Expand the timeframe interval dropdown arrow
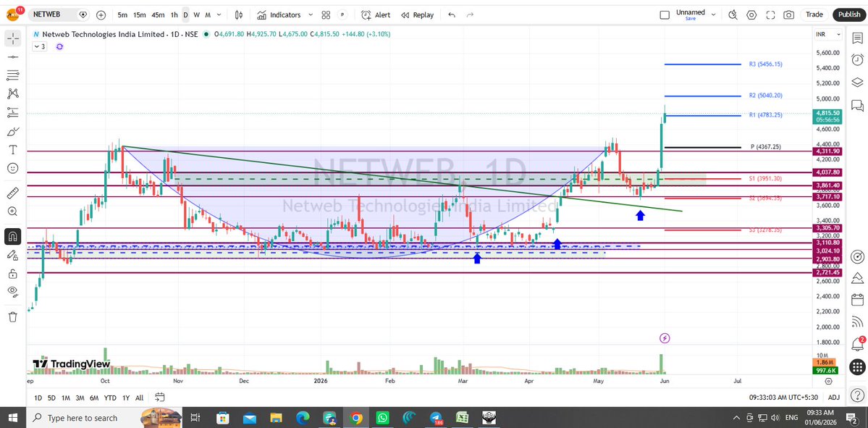Screen dimensions: 868x428 [x=220, y=15]
